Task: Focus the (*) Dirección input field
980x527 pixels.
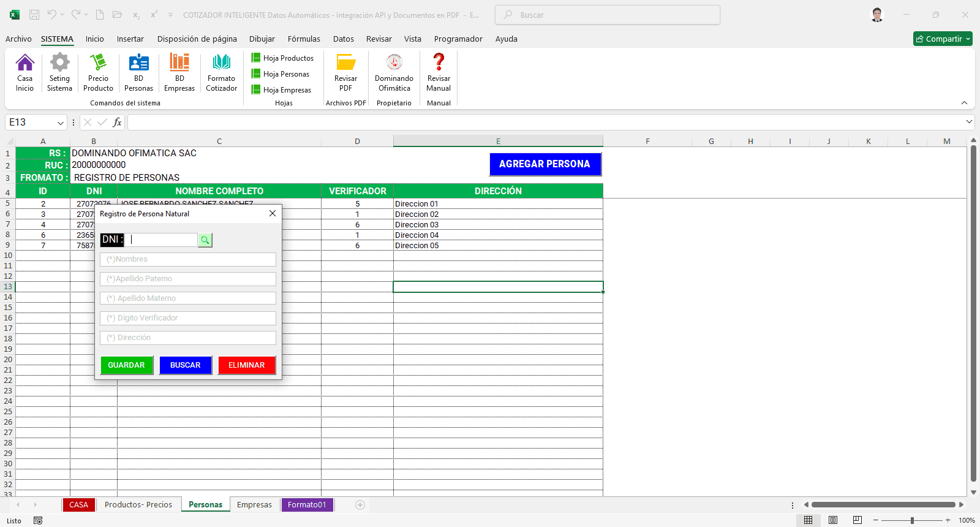Action: [x=188, y=338]
